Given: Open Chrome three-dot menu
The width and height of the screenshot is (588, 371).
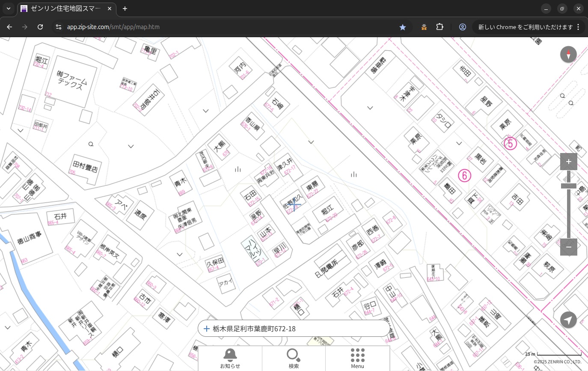Looking at the screenshot, I should coord(578,27).
